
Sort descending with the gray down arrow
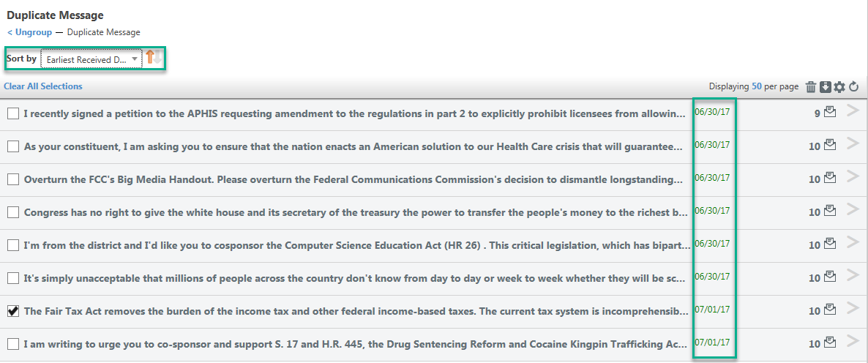[x=158, y=58]
